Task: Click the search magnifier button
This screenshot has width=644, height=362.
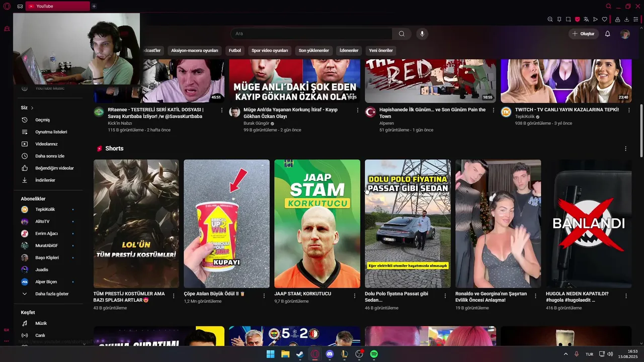Action: pyautogui.click(x=401, y=34)
